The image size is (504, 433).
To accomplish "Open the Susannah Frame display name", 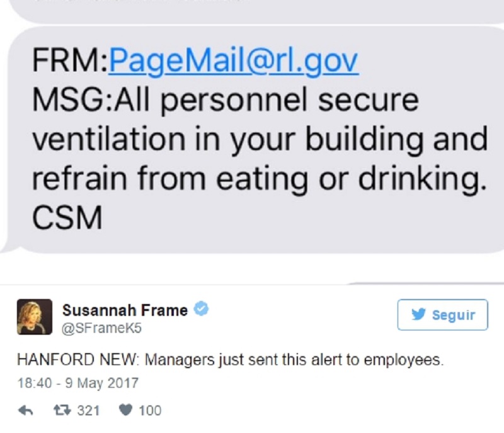I will [x=125, y=310].
